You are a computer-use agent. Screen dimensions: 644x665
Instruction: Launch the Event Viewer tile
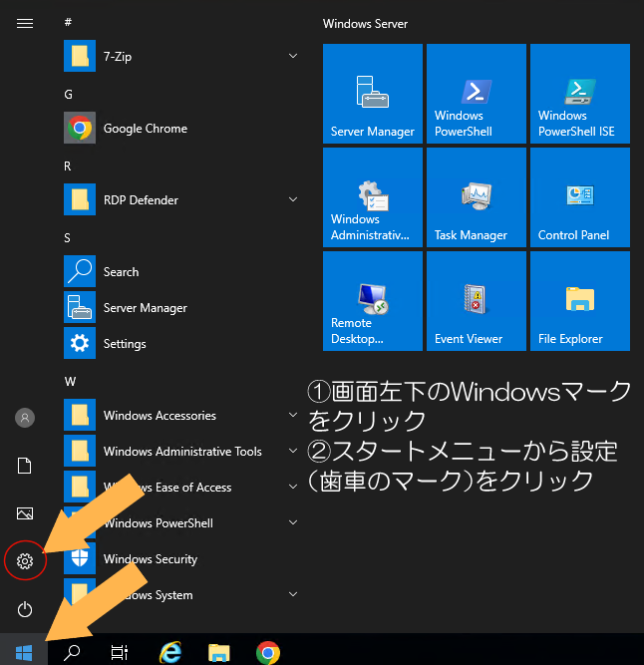point(476,301)
